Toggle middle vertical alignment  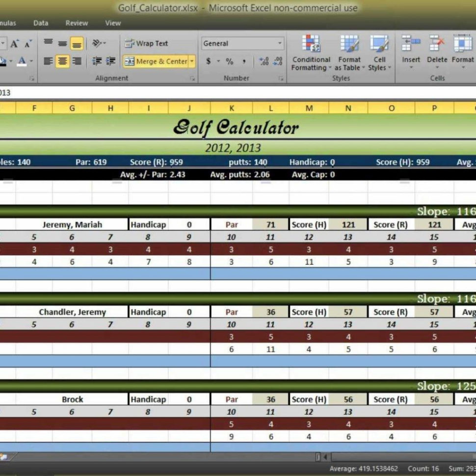pyautogui.click(x=62, y=42)
